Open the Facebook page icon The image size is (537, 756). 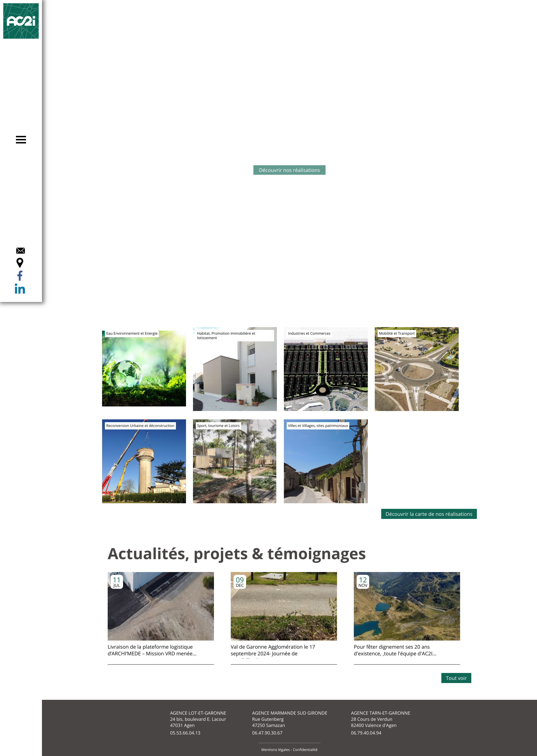(20, 276)
